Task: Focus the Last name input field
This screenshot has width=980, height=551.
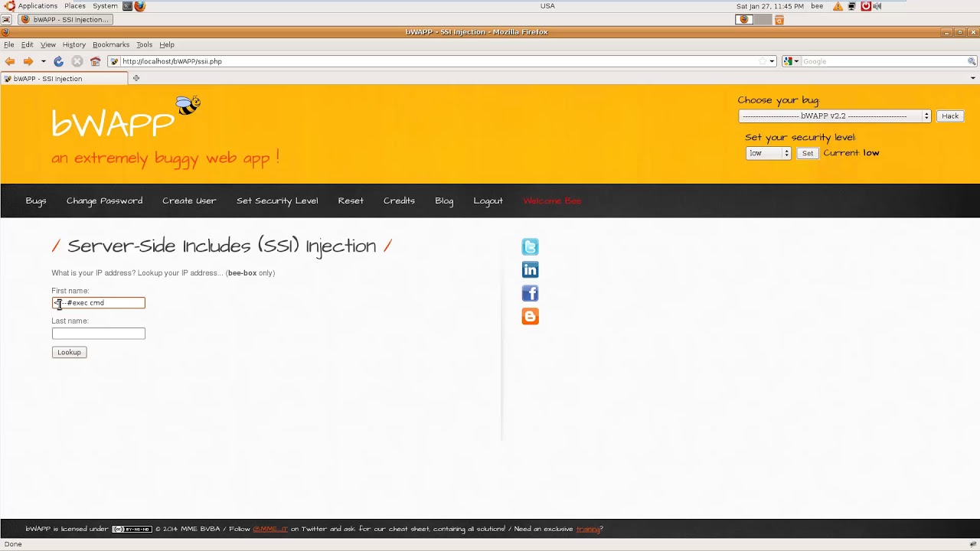Action: [98, 333]
